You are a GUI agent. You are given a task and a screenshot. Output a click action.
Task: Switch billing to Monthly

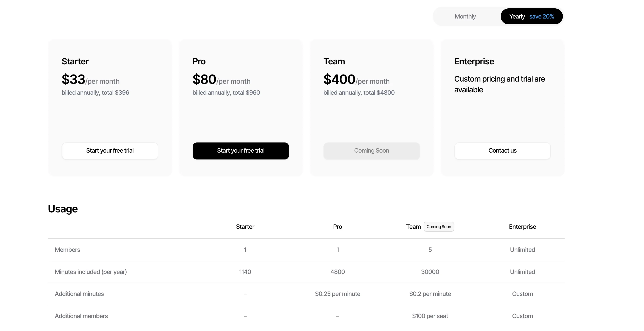[465, 16]
